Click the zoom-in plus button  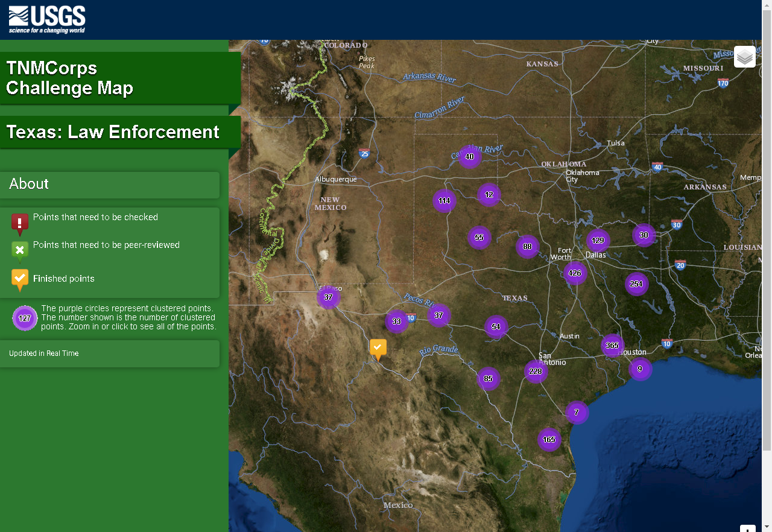[748, 528]
